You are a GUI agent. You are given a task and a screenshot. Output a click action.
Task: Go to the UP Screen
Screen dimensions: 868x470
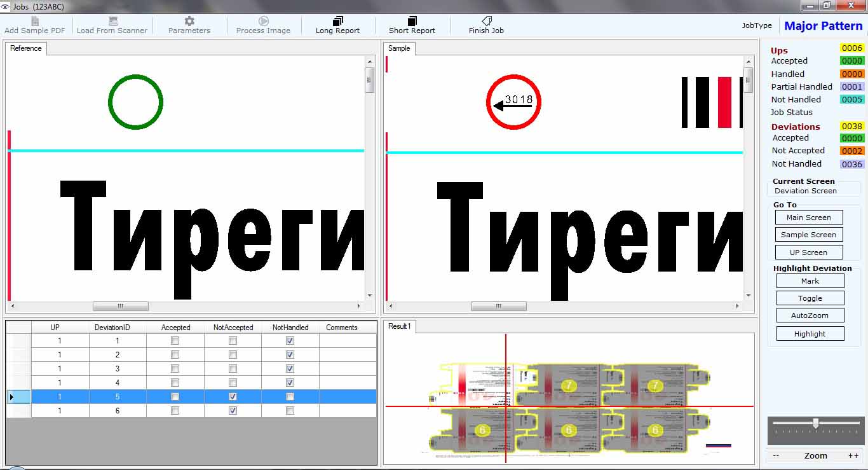click(808, 252)
